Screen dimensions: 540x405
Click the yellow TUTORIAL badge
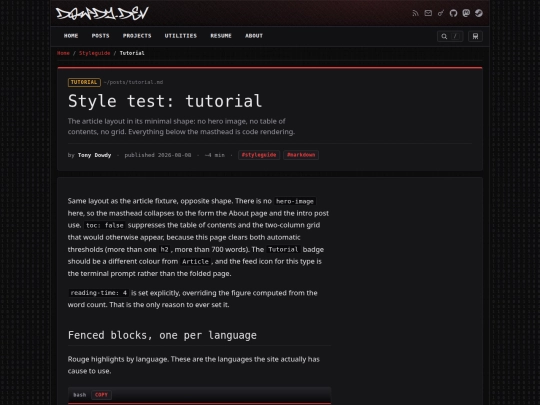pos(84,82)
